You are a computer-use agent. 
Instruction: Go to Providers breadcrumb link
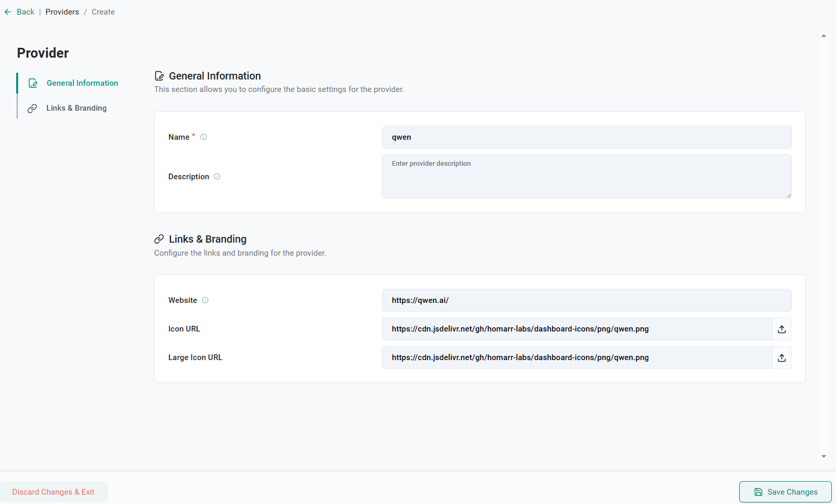[x=62, y=12]
